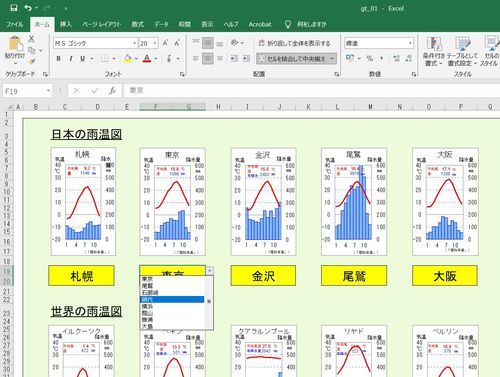500x377 pixels.
Task: Click the Paste clipboard icon
Action: coord(15,44)
